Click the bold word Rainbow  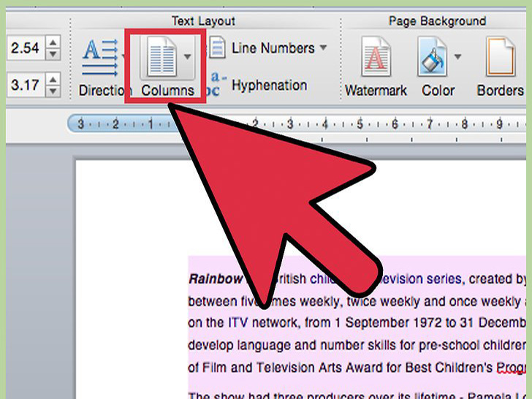(x=216, y=279)
